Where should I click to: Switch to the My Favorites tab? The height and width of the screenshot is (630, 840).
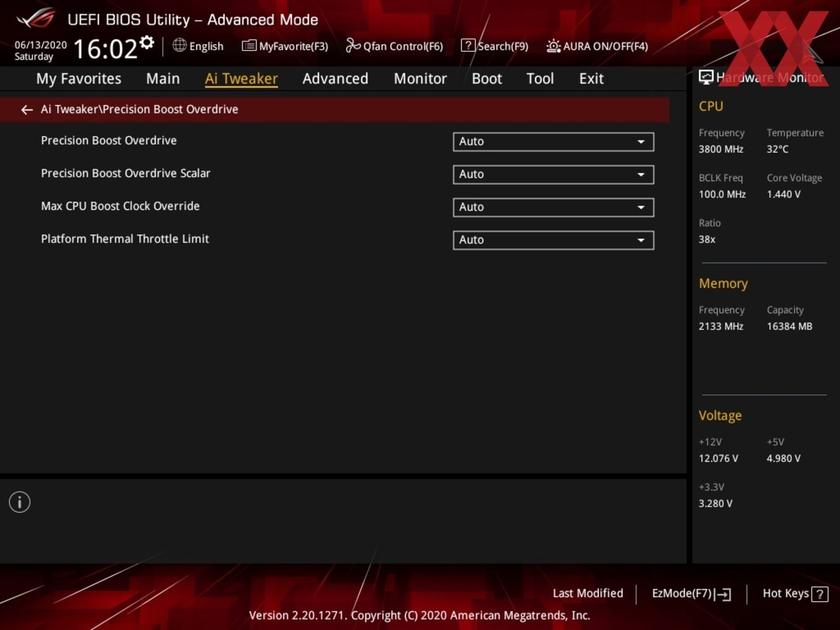tap(78, 78)
